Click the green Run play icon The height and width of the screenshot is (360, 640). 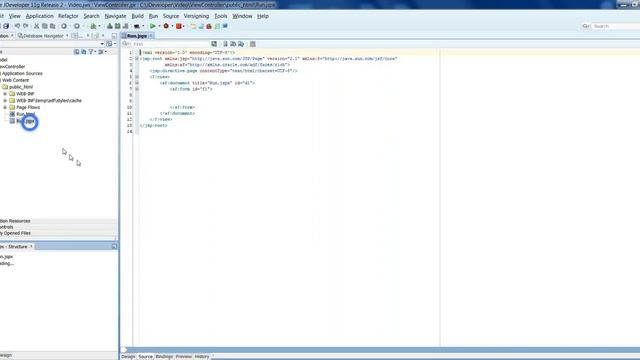point(153,26)
